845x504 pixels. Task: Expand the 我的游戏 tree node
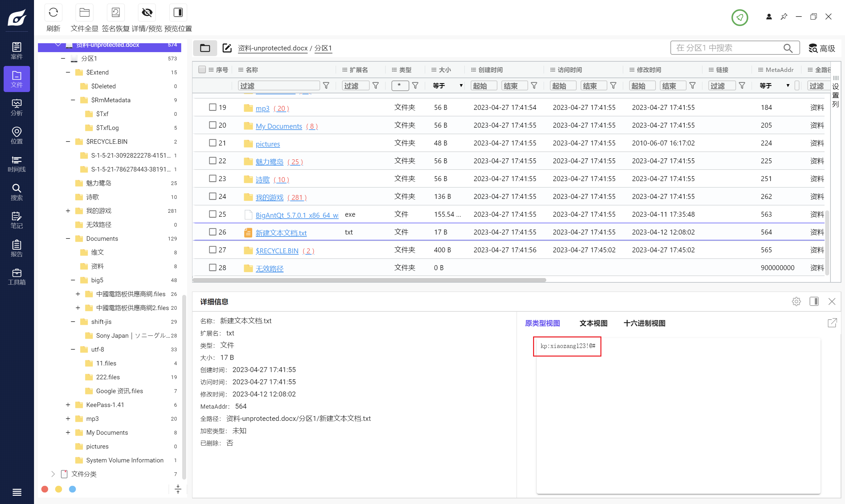pyautogui.click(x=68, y=211)
